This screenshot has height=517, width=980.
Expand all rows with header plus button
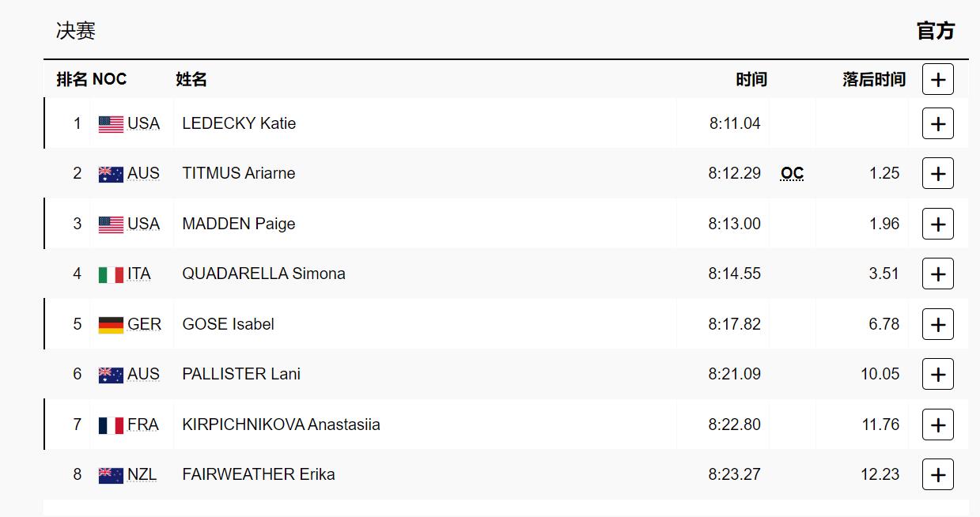click(937, 79)
